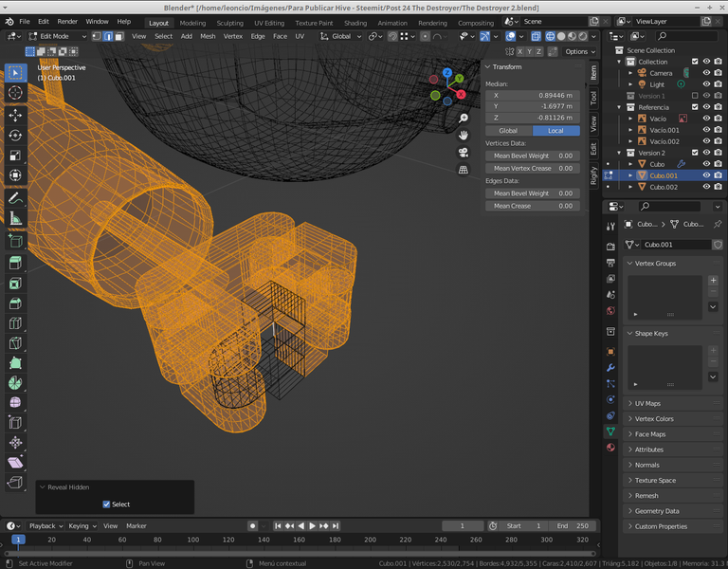Viewport: 728px width, 569px height.
Task: Hide the Camera object via eye icon
Action: (706, 73)
